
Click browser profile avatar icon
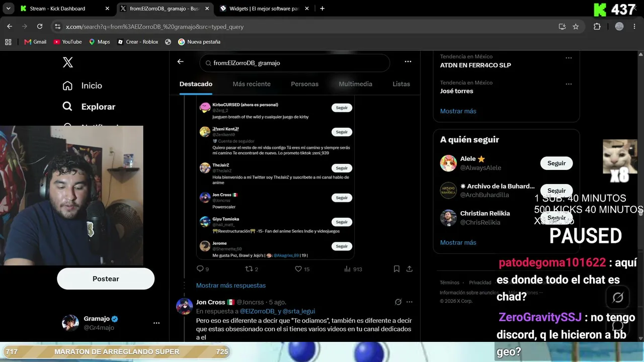pos(619,27)
